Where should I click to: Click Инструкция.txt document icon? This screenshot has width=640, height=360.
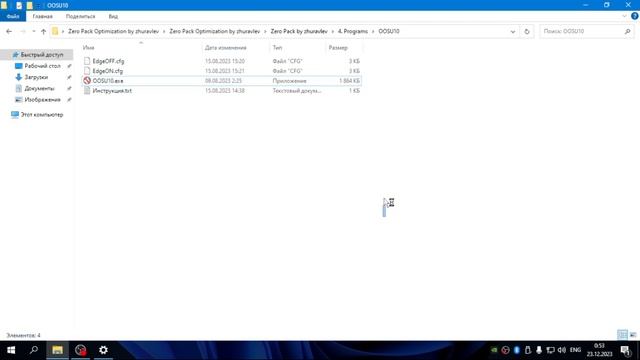87,91
